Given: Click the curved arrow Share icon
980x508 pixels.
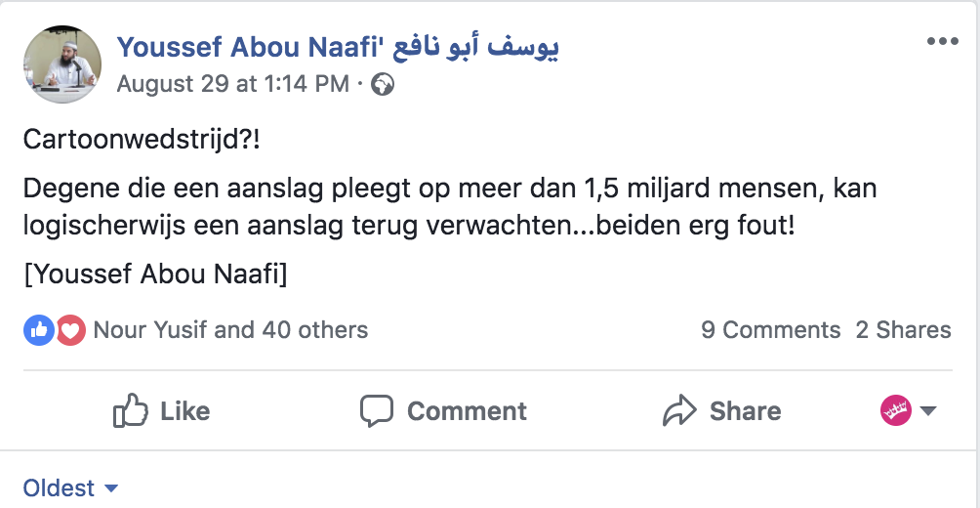Looking at the screenshot, I should click(679, 411).
